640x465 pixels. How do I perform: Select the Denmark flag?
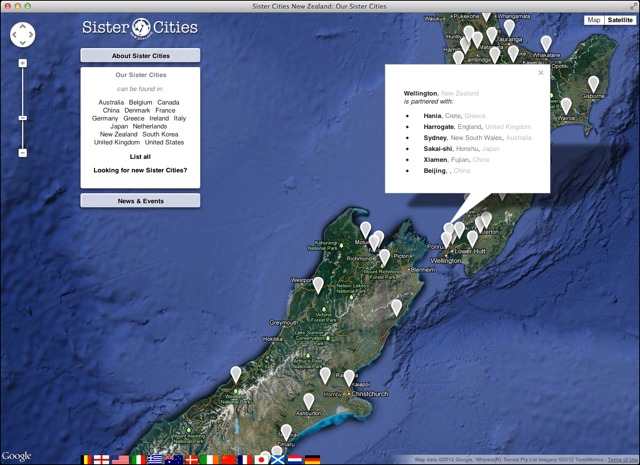click(x=191, y=460)
